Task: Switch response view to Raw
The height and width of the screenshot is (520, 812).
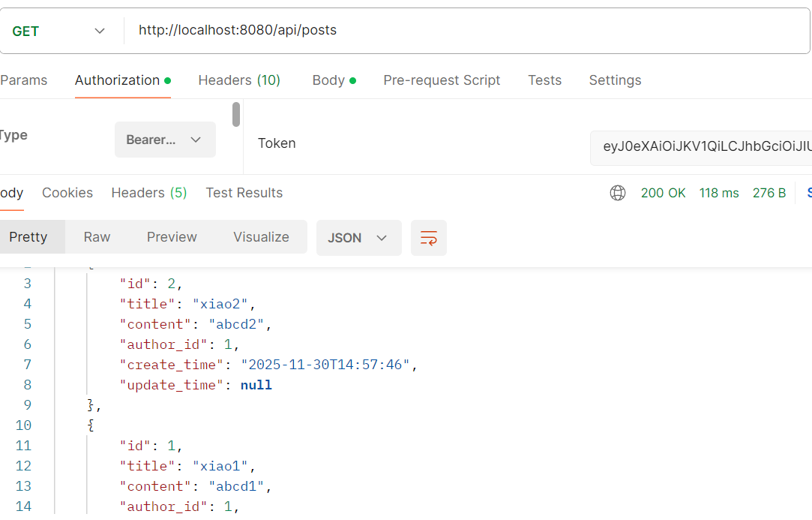Action: coord(97,237)
